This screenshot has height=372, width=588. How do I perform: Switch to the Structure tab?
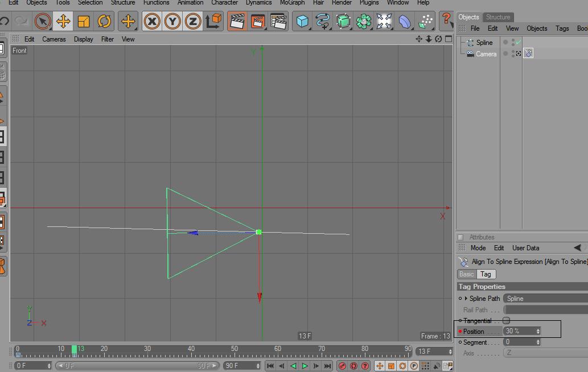point(498,17)
